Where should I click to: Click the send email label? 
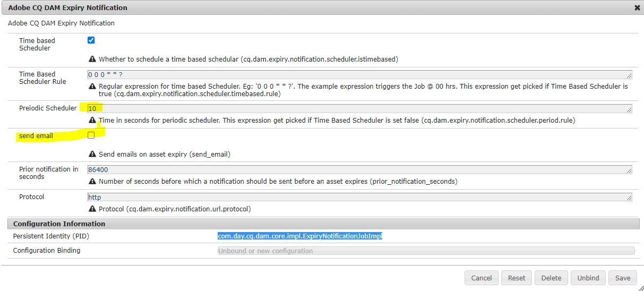coord(36,136)
